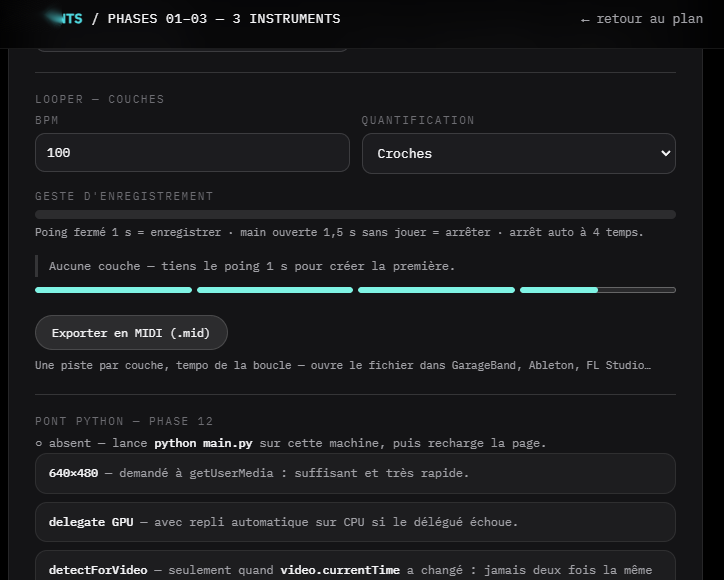Click the "GESTE D'ENREGISTREMENT" label
724x580 pixels.
(x=124, y=196)
